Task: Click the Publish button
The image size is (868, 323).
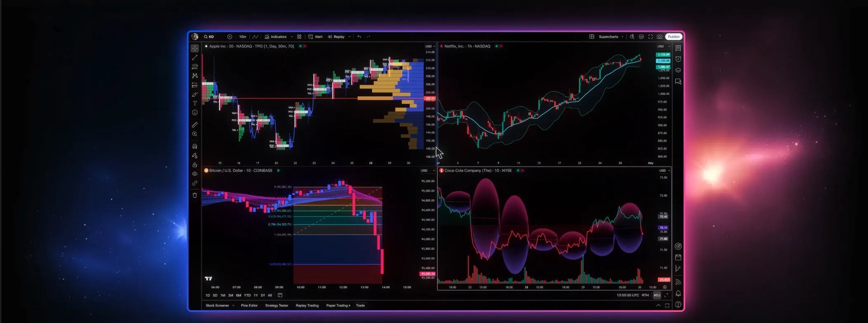Action: [674, 37]
